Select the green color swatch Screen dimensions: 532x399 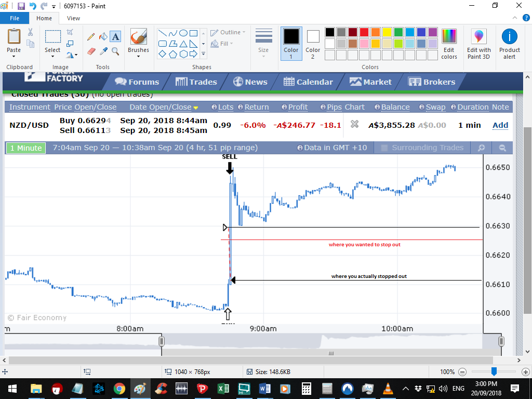[398, 32]
